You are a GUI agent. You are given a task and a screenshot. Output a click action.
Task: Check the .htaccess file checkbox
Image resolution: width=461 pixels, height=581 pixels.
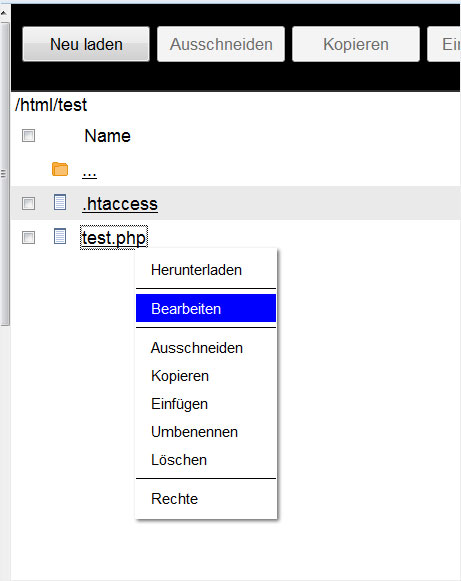29,203
